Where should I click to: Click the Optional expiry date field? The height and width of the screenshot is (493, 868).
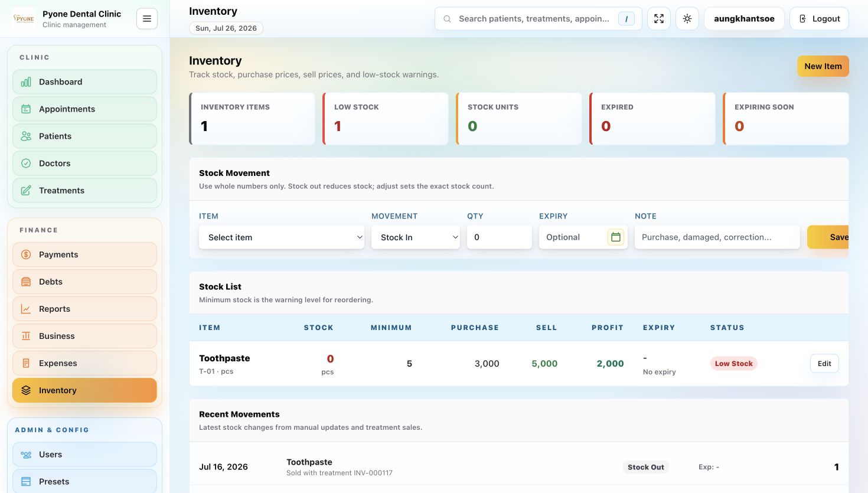583,237
